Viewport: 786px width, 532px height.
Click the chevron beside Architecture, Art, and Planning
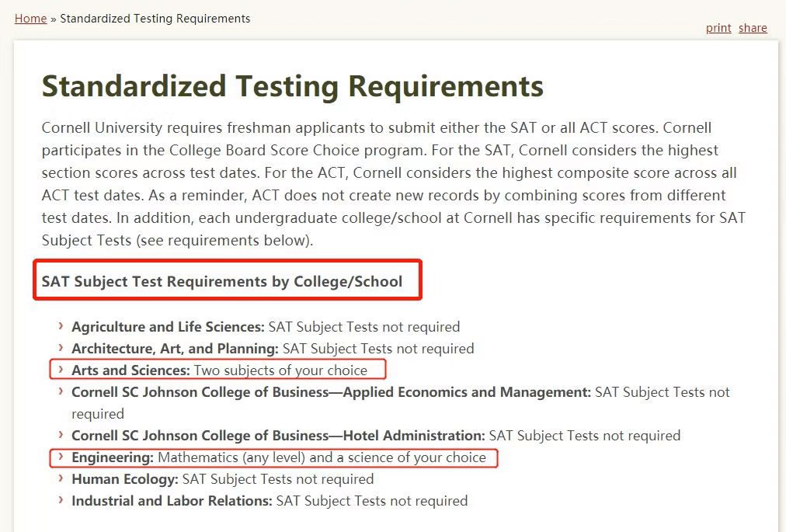pyautogui.click(x=61, y=348)
